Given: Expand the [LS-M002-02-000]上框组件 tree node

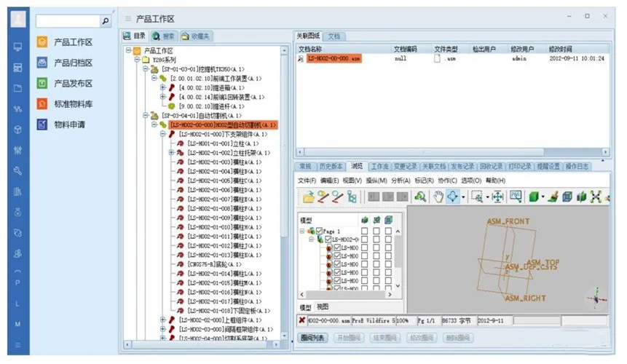Looking at the screenshot, I should pos(163,320).
